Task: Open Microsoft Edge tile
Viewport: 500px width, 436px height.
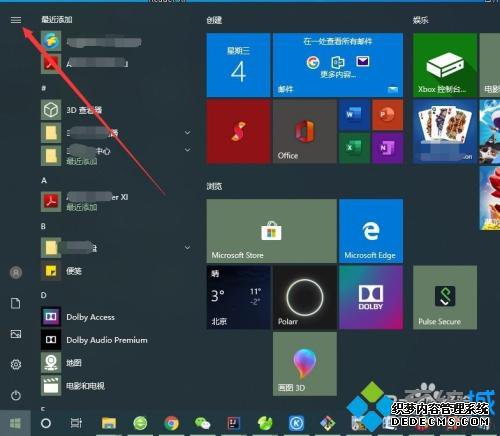Action: tap(371, 231)
